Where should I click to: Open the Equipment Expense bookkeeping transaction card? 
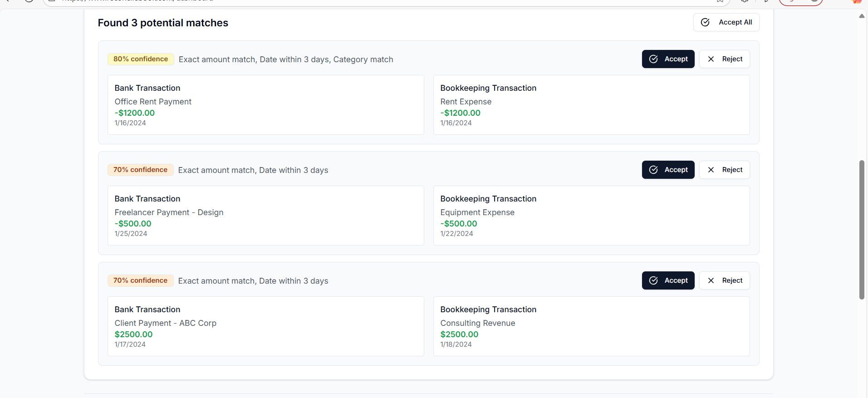[x=591, y=216]
